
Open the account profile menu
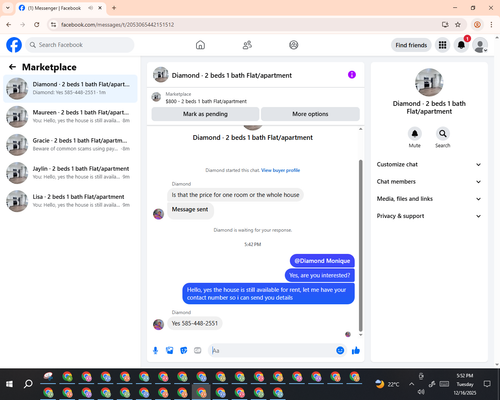click(x=480, y=45)
